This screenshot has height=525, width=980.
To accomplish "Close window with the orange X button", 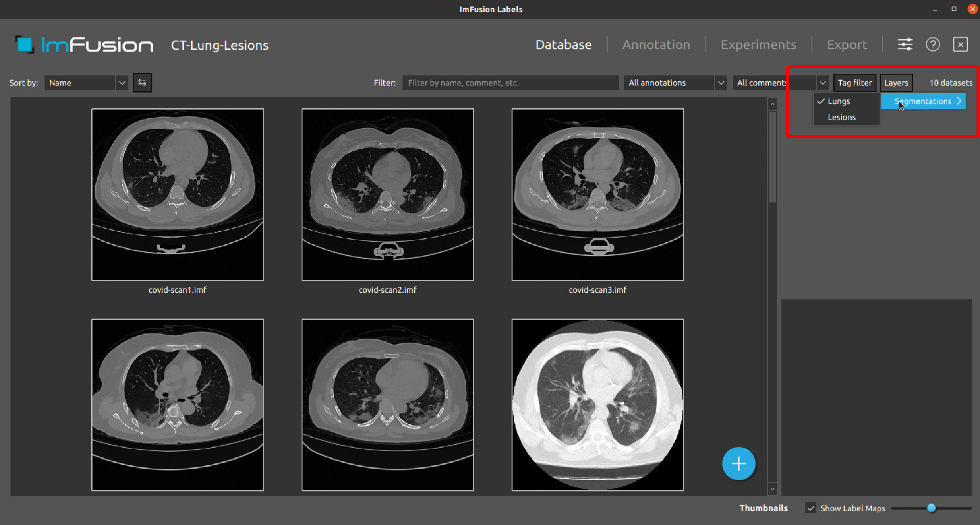I will pos(972,9).
